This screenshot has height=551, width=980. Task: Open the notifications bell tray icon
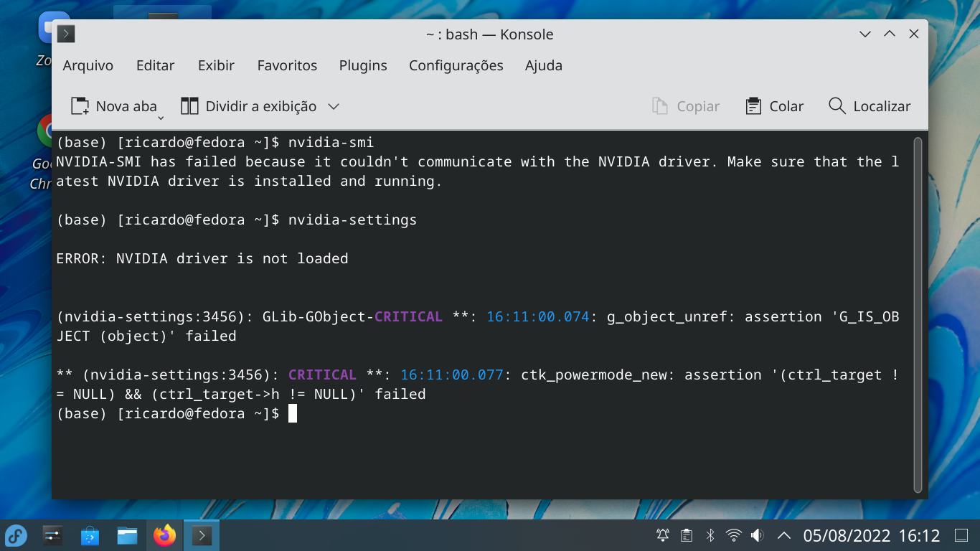click(663, 535)
